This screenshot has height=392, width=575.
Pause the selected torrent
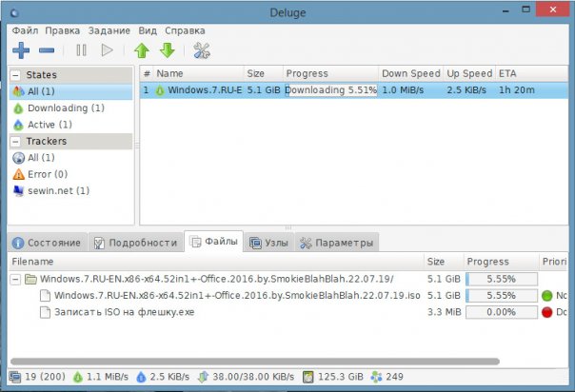82,50
